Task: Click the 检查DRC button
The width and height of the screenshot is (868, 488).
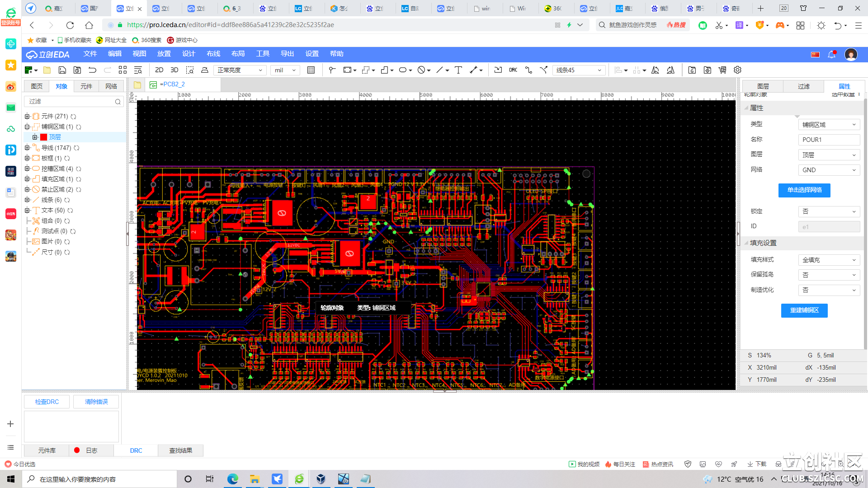Action: tap(47, 402)
